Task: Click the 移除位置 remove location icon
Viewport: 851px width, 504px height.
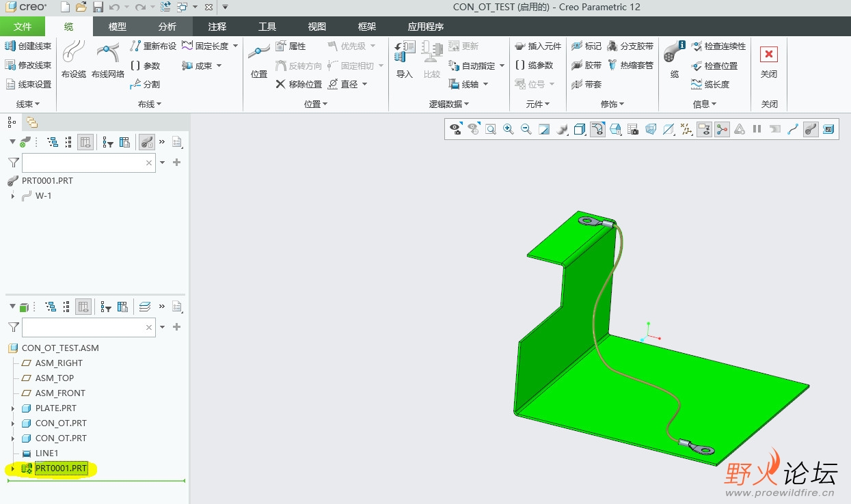Action: 280,84
